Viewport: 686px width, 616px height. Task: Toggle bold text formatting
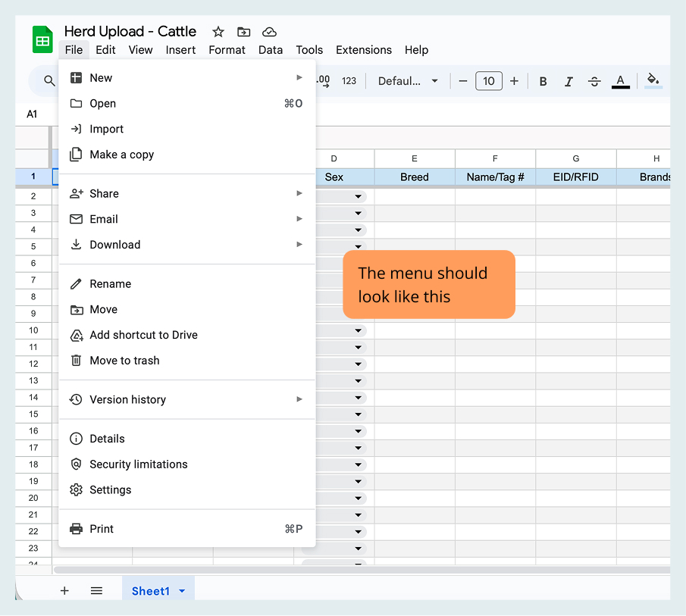543,81
